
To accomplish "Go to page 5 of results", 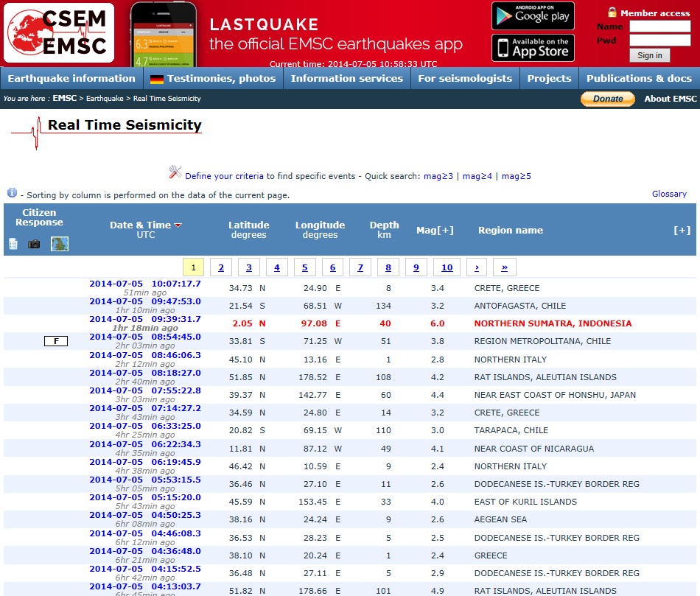I will pos(304,267).
